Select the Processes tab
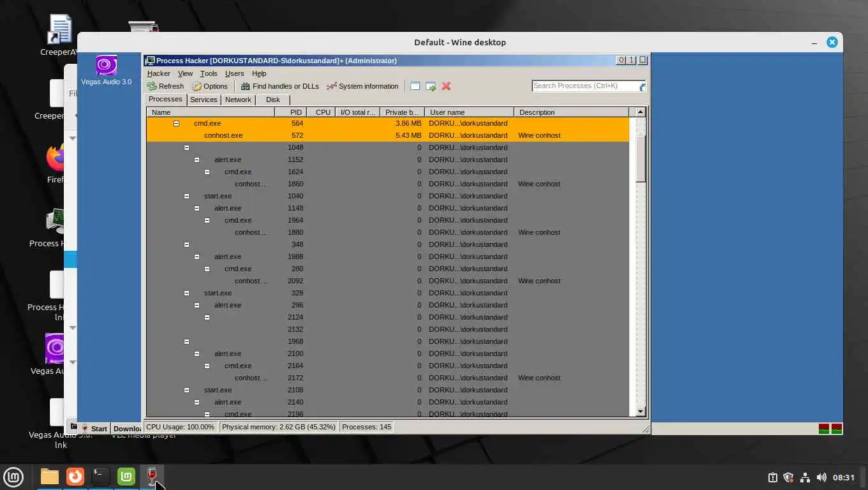Screen dimensions: 868x490 click(x=165, y=99)
